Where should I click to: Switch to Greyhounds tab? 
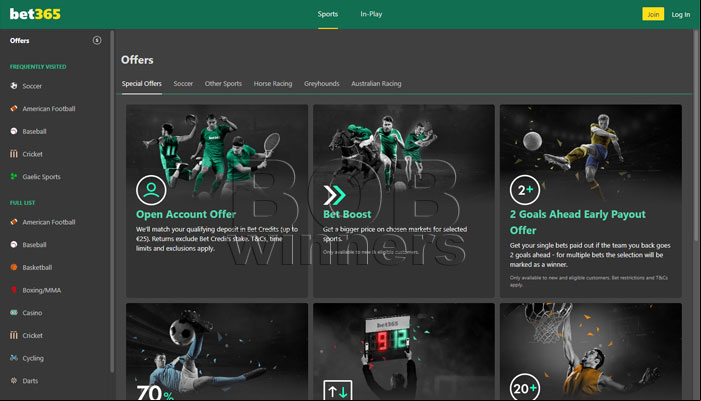coord(321,84)
